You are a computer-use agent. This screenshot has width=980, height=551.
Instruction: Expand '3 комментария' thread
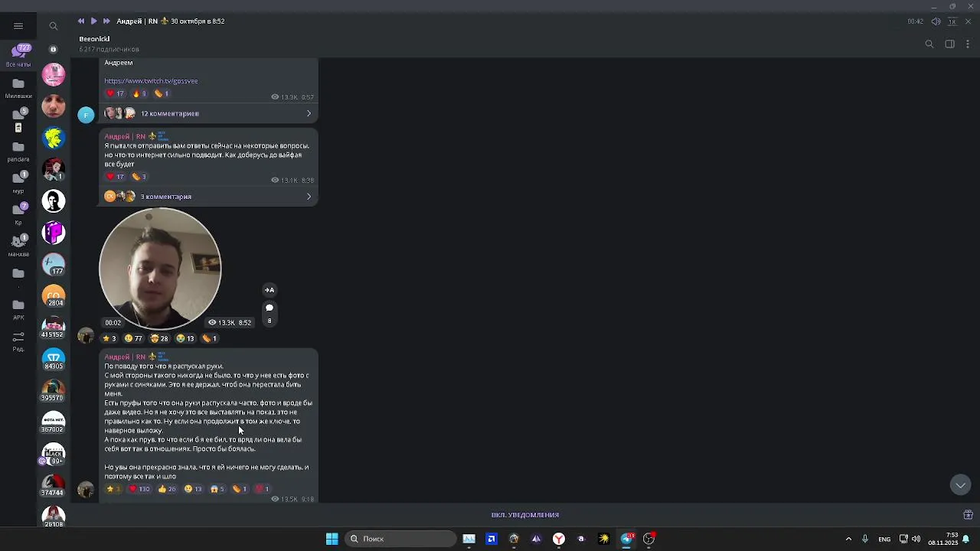pos(208,197)
